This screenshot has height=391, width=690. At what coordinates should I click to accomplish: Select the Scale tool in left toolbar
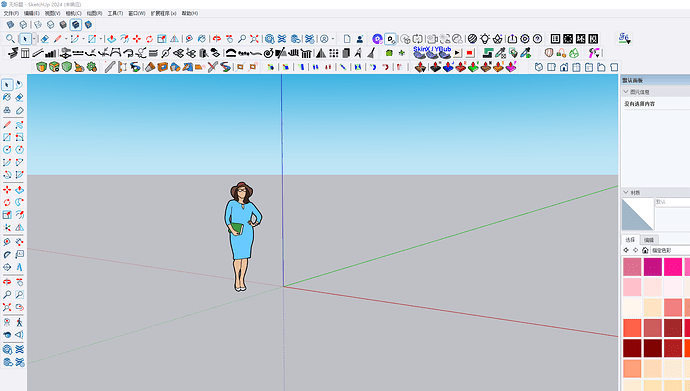tap(7, 215)
